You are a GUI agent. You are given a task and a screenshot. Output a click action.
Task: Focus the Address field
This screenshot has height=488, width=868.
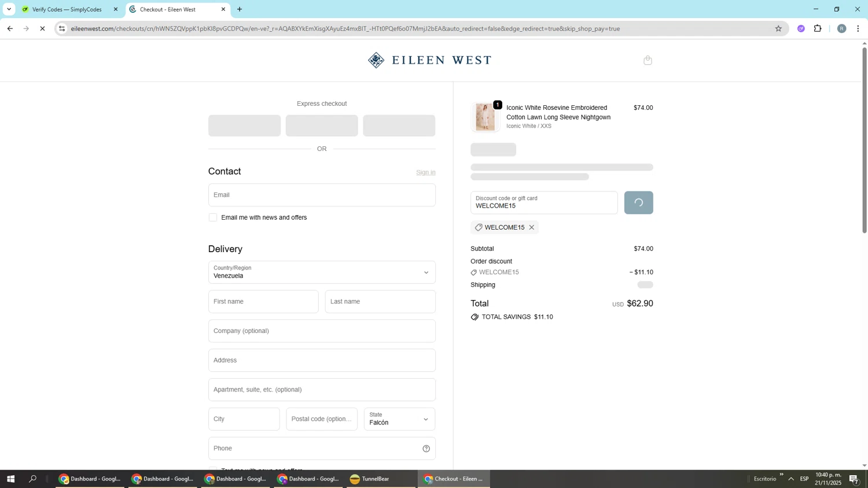(x=322, y=360)
